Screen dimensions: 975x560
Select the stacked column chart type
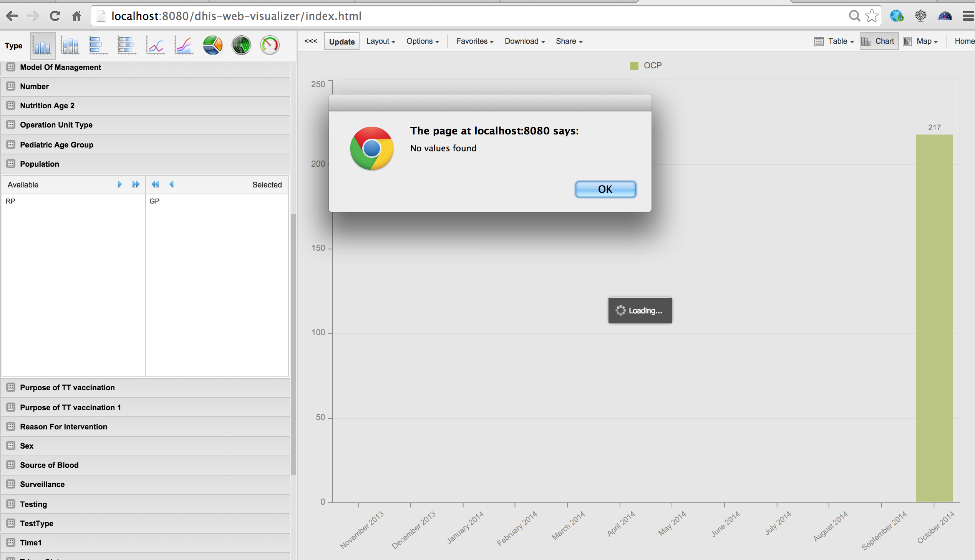pos(70,46)
